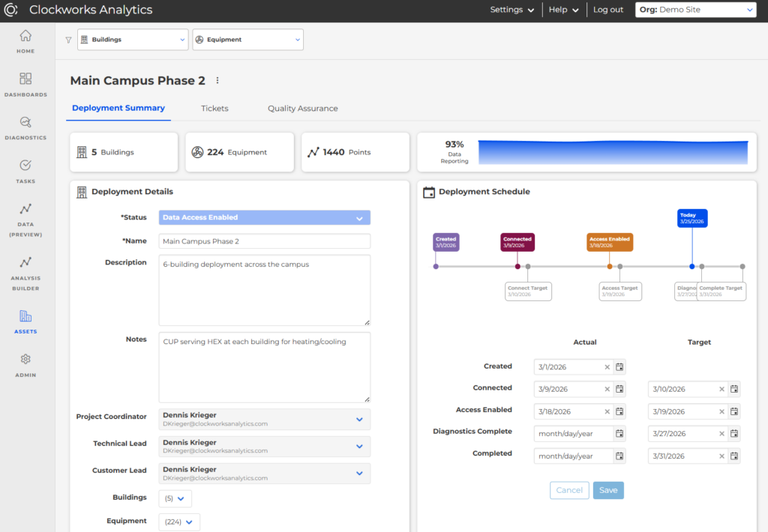Switch to the Tickets tab
Screen dimensions: 768x532
pyautogui.click(x=214, y=108)
